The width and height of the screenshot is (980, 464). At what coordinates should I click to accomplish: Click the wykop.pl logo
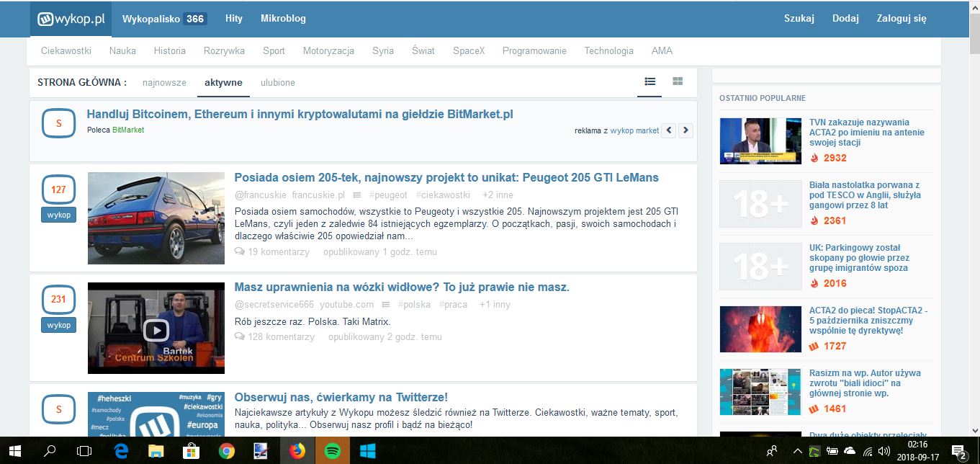[71, 19]
